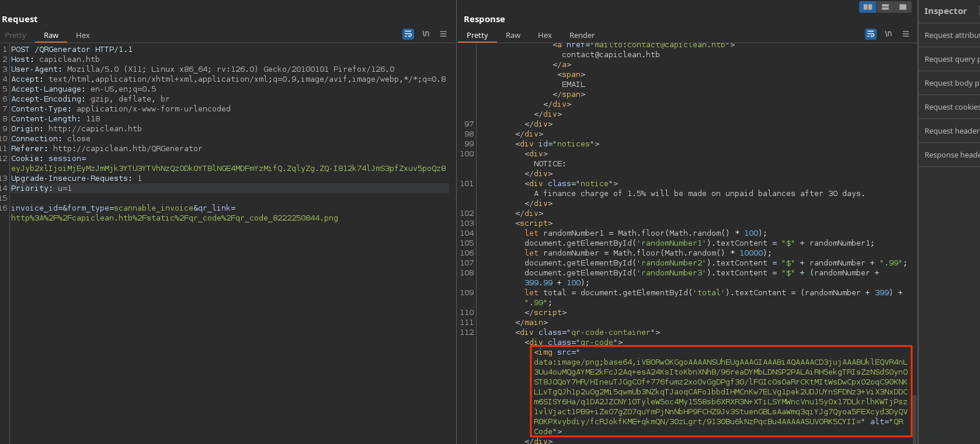
Task: Click the Content-Length: 118 line
Action: [55, 119]
